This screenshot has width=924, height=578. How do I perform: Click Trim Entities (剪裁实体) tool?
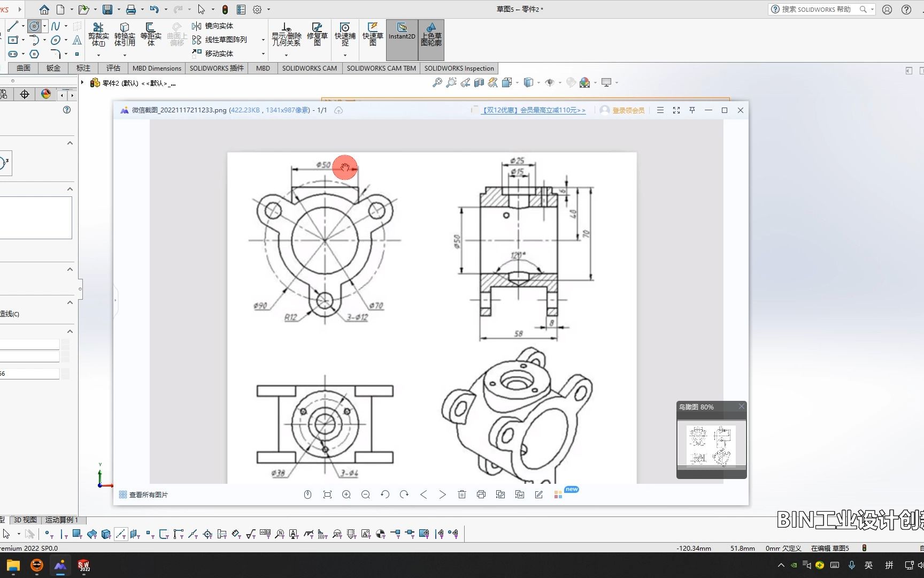pyautogui.click(x=98, y=34)
